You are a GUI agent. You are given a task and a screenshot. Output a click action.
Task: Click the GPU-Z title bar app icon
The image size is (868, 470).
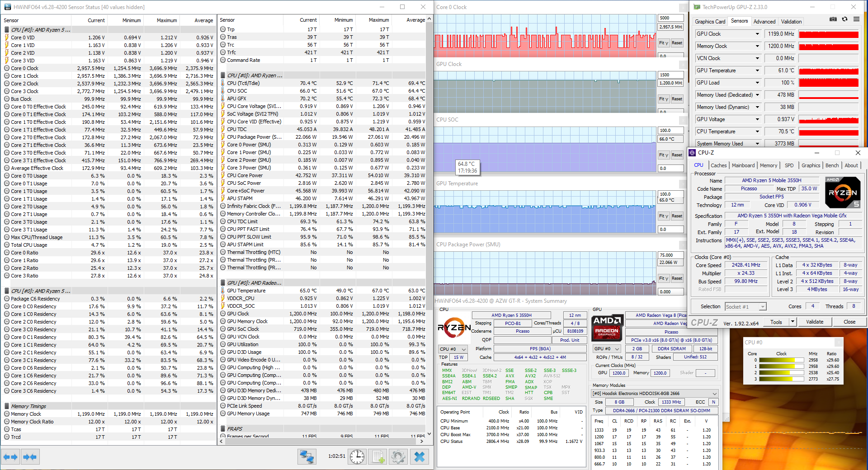click(697, 7)
